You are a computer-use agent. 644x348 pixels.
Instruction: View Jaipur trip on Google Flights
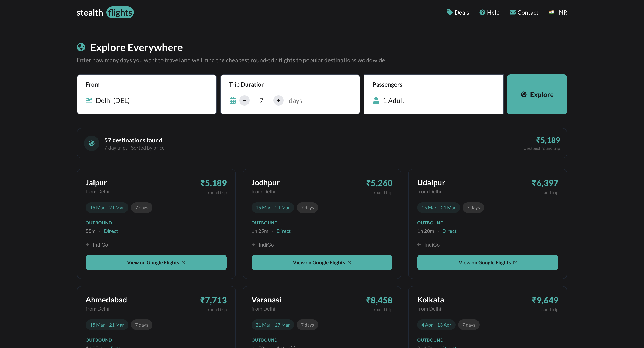156,262
